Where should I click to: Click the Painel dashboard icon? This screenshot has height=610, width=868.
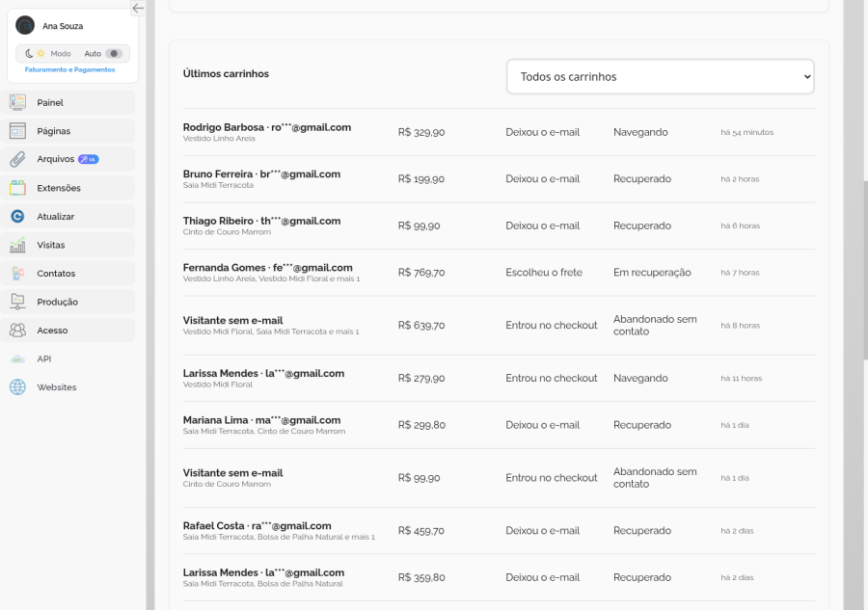pos(17,102)
